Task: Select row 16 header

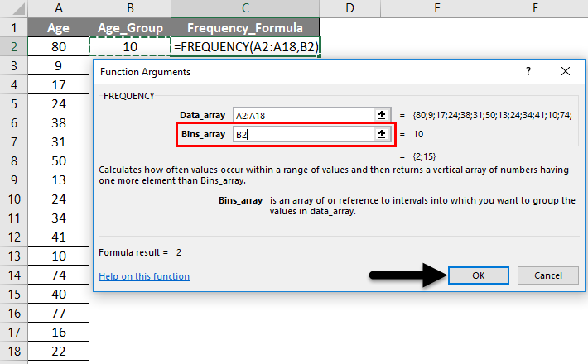Action: [x=14, y=313]
